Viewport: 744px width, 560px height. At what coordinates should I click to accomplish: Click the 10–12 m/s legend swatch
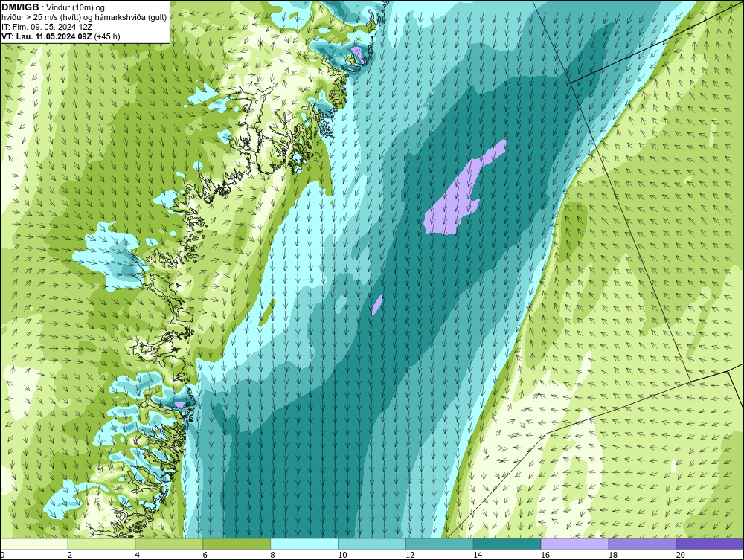click(x=372, y=544)
